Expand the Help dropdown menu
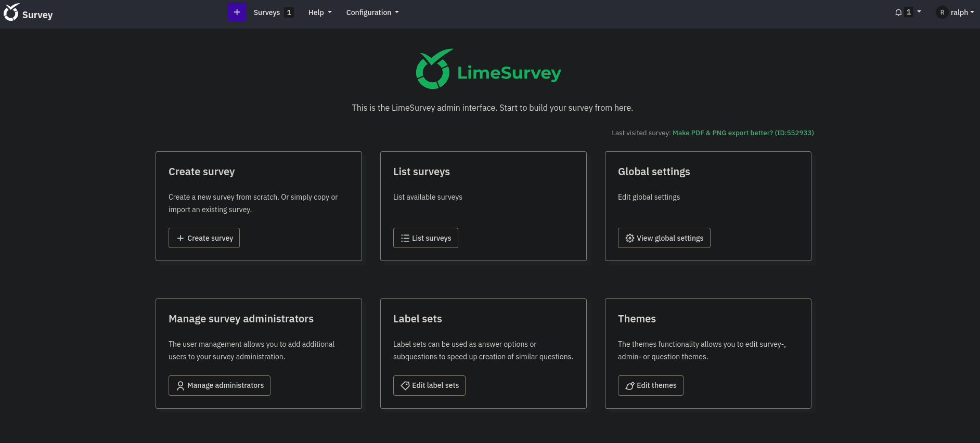The height and width of the screenshot is (443, 980). coord(320,12)
